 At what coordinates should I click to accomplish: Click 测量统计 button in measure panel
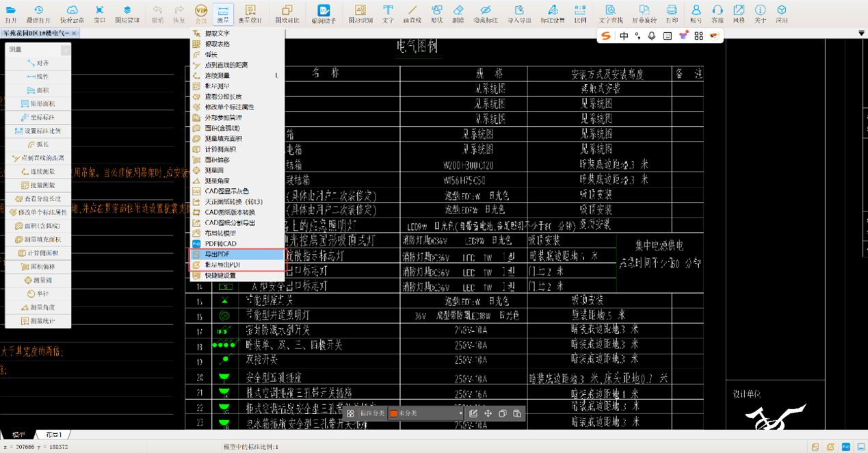(x=38, y=321)
